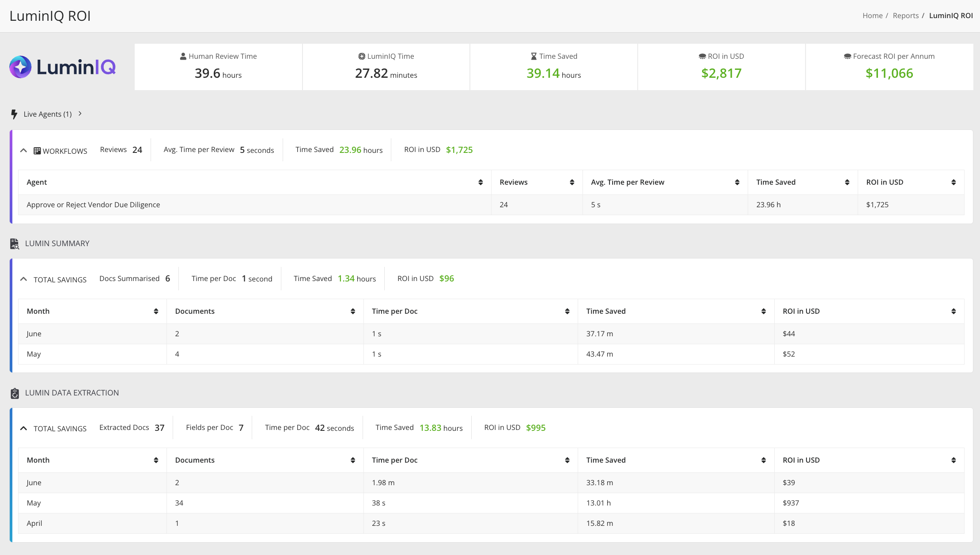The width and height of the screenshot is (980, 555).
Task: Click June row in Data Extraction table
Action: (491, 483)
